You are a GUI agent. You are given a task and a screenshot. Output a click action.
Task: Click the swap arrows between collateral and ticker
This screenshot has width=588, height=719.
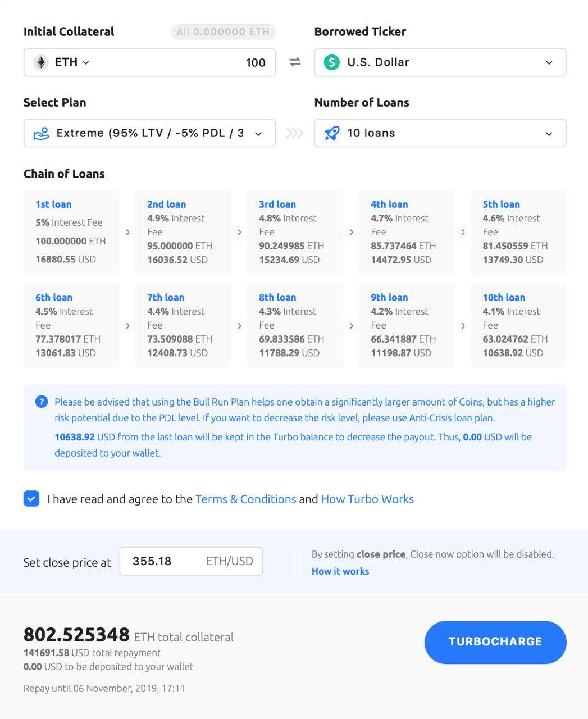click(x=295, y=62)
